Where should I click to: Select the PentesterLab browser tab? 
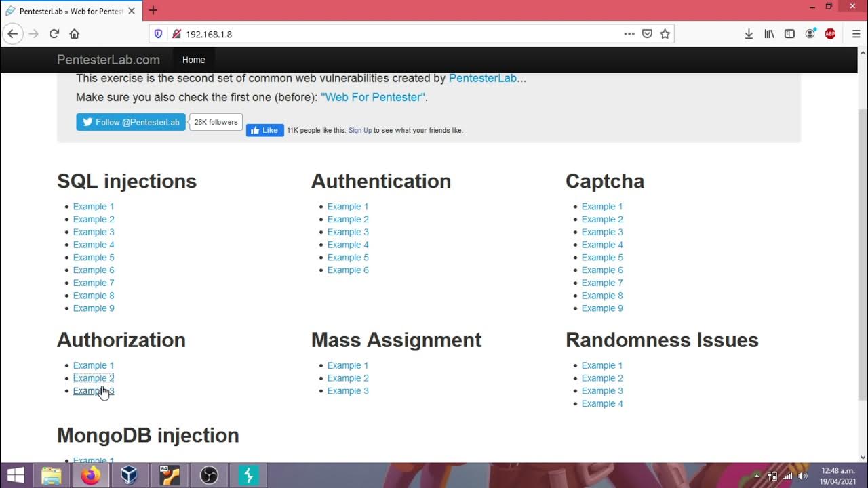tap(71, 11)
